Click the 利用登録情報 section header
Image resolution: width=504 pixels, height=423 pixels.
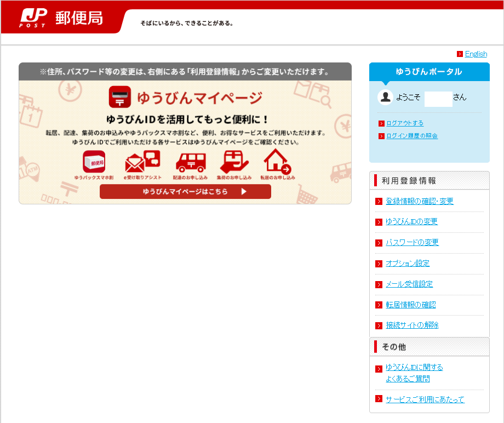click(429, 181)
